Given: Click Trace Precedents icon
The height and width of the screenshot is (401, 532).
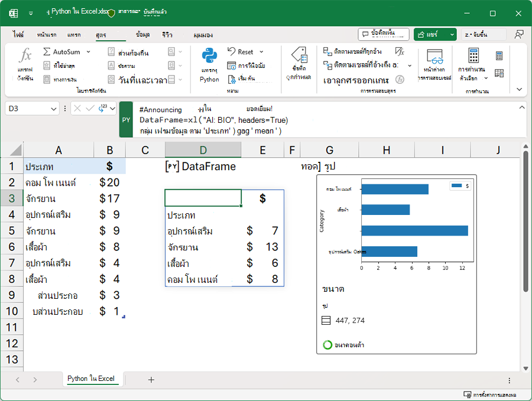Looking at the screenshot, I should tap(327, 51).
